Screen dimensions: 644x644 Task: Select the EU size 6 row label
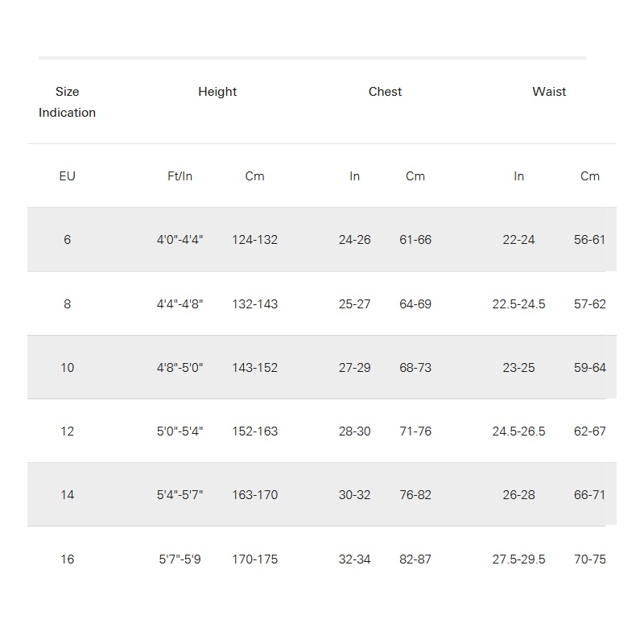[x=67, y=240]
